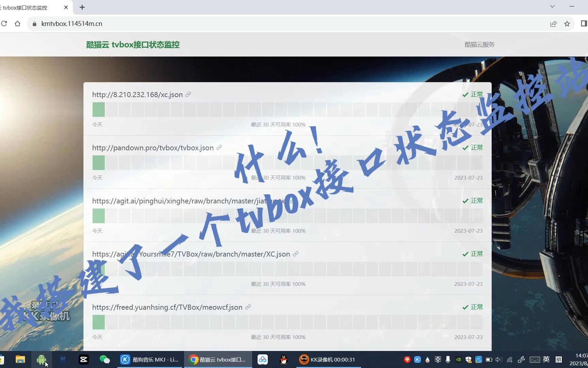
Task: Reload the page with the refresh icon
Action: click(x=4, y=24)
